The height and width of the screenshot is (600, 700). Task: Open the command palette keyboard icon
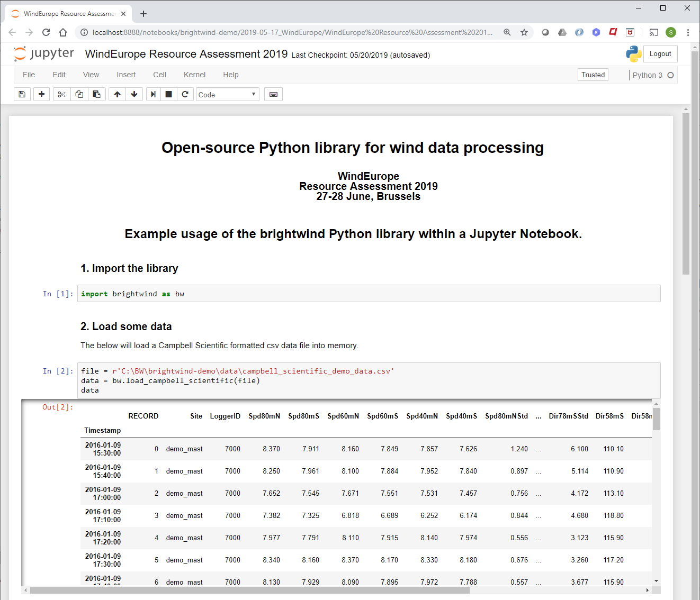click(273, 94)
